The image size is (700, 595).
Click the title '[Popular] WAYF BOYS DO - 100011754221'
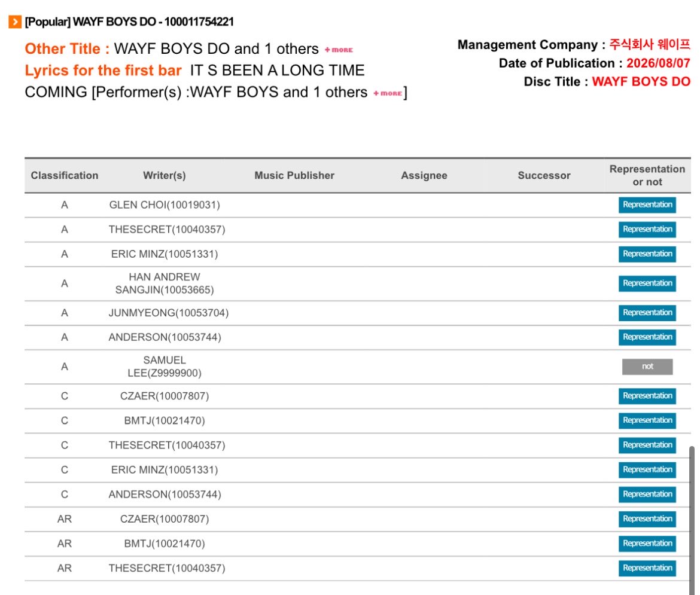pos(129,22)
